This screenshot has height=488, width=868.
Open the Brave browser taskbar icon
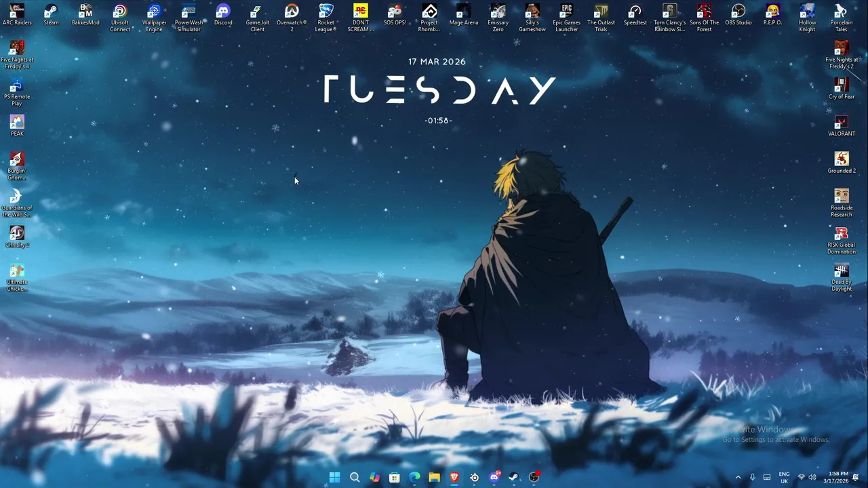click(454, 477)
